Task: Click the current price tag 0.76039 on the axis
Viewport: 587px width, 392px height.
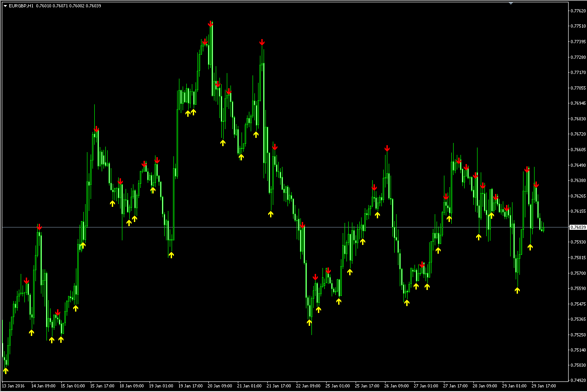Action: pos(578,227)
